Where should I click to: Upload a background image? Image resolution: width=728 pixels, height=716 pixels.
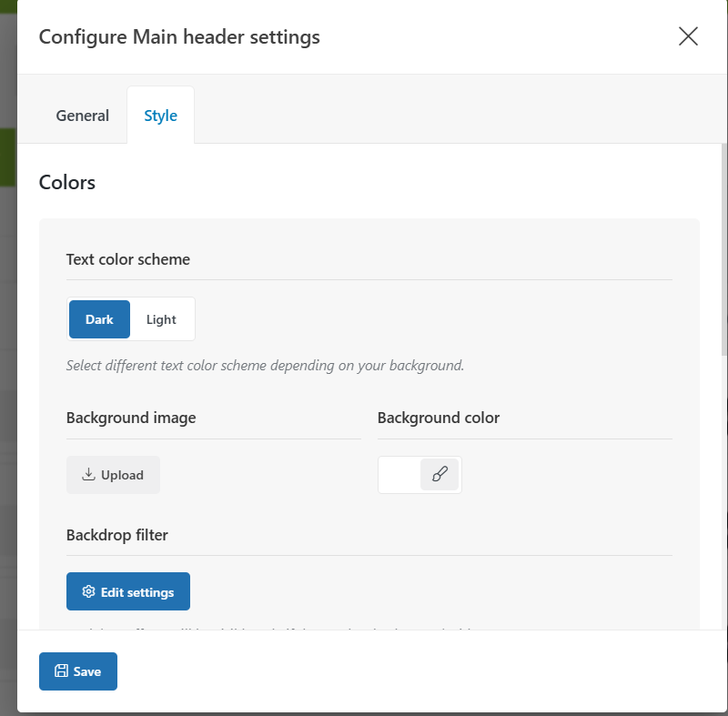[113, 475]
